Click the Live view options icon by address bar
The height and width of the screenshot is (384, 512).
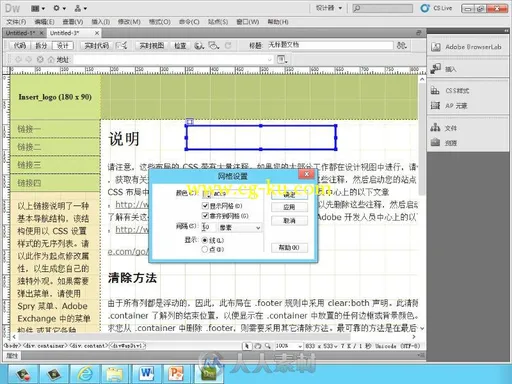[282, 60]
